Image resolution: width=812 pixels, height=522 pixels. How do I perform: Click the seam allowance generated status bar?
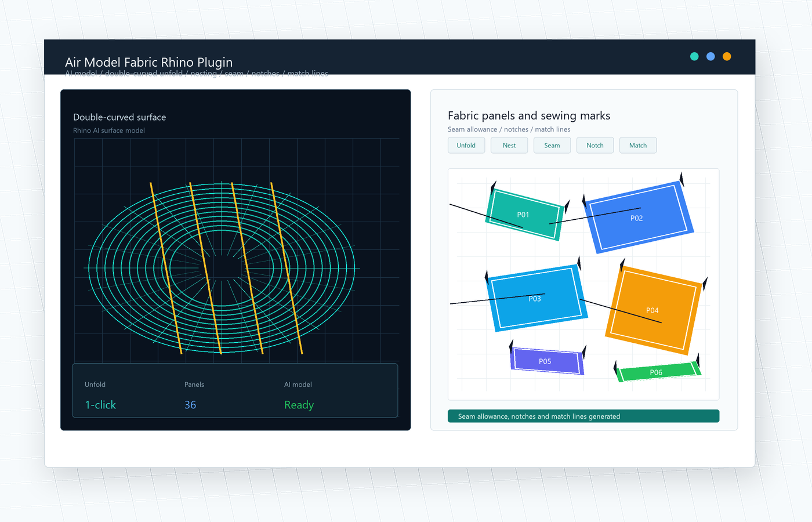click(583, 416)
